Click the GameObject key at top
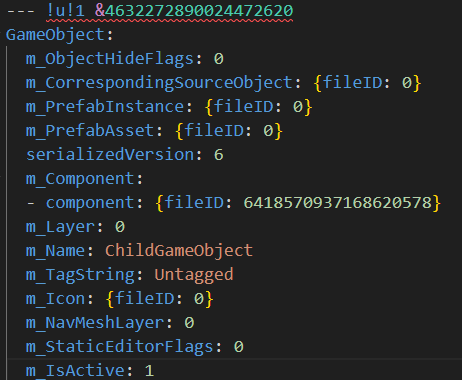This screenshot has width=462, height=380. [55, 35]
